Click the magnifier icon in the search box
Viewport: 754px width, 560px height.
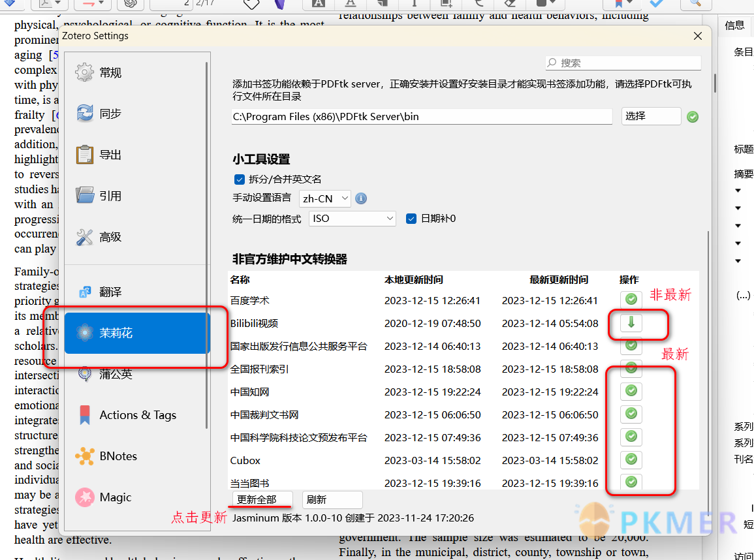[x=552, y=63]
